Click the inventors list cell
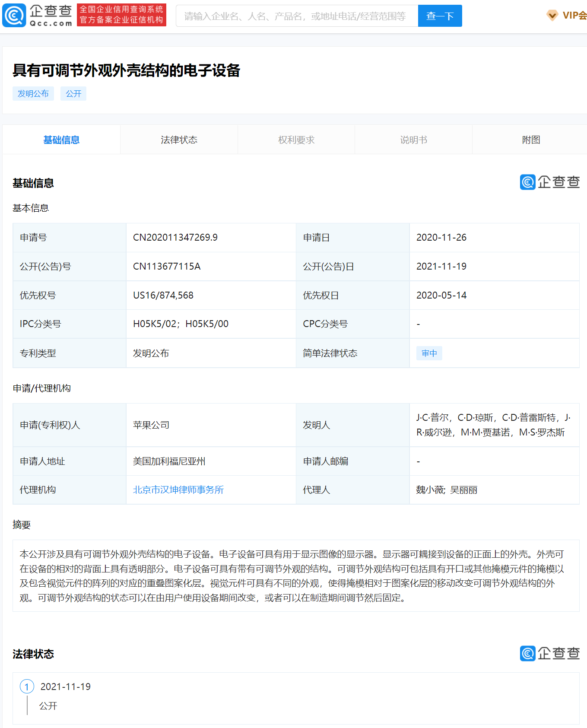 pos(494,425)
